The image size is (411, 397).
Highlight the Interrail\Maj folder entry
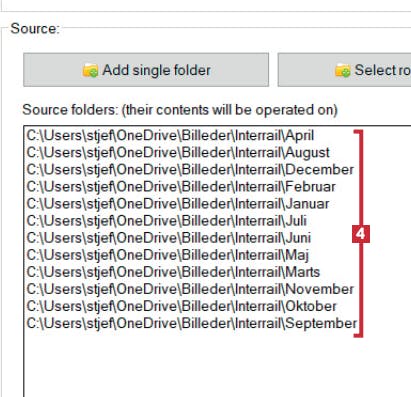coord(168,255)
